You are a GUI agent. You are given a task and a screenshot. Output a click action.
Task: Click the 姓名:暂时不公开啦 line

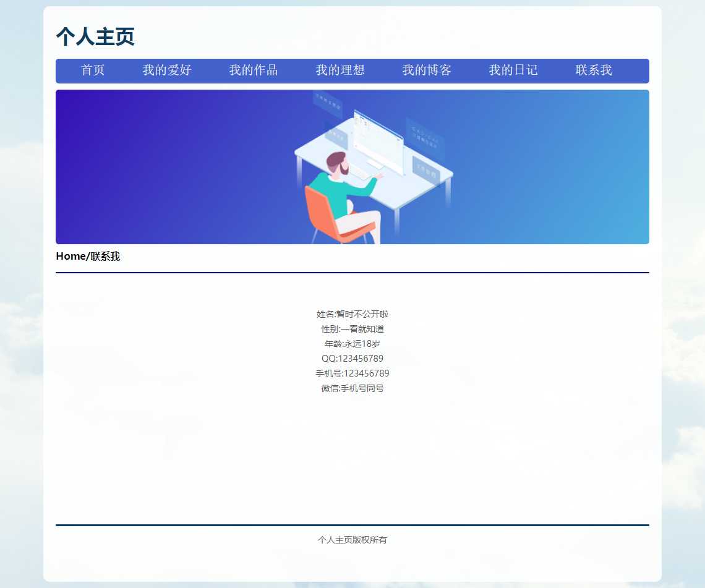click(352, 314)
